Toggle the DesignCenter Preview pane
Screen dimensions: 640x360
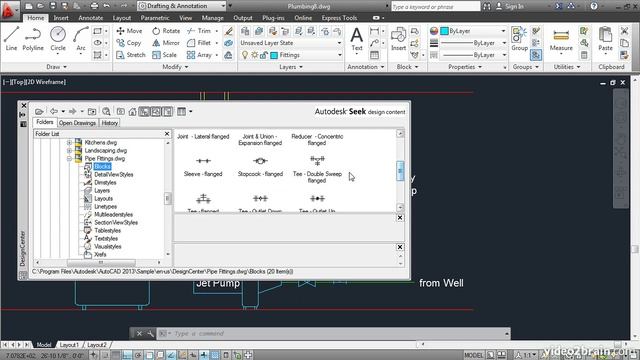tap(156, 111)
